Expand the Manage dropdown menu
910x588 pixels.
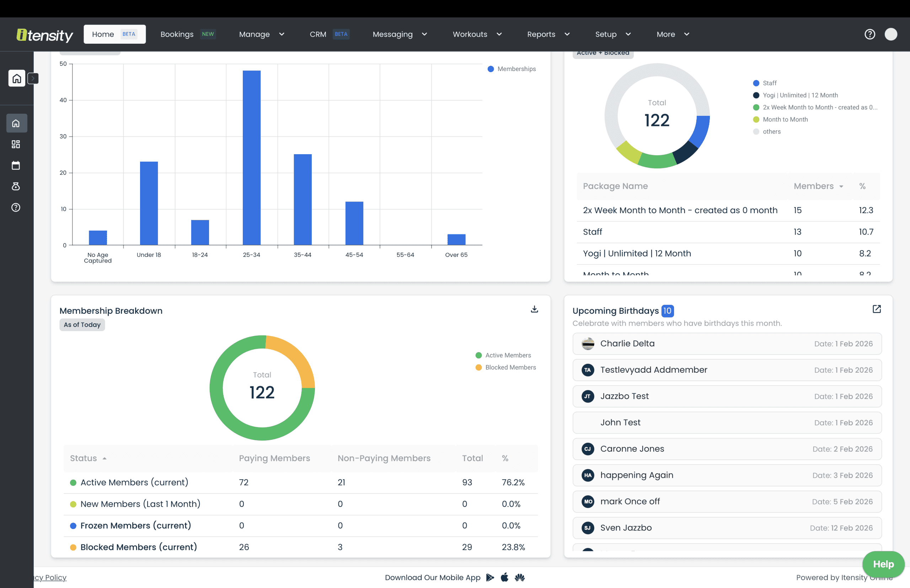point(261,34)
